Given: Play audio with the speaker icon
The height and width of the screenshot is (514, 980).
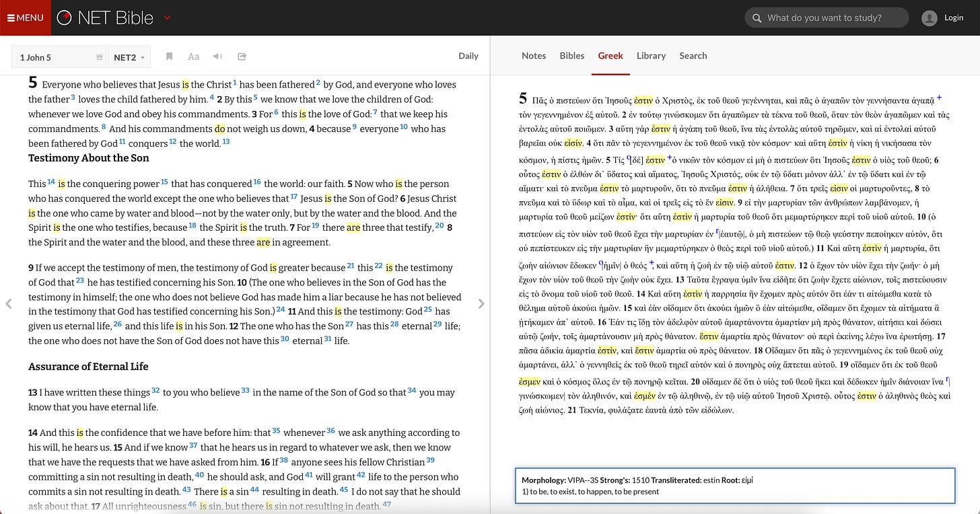Looking at the screenshot, I should coord(217,57).
